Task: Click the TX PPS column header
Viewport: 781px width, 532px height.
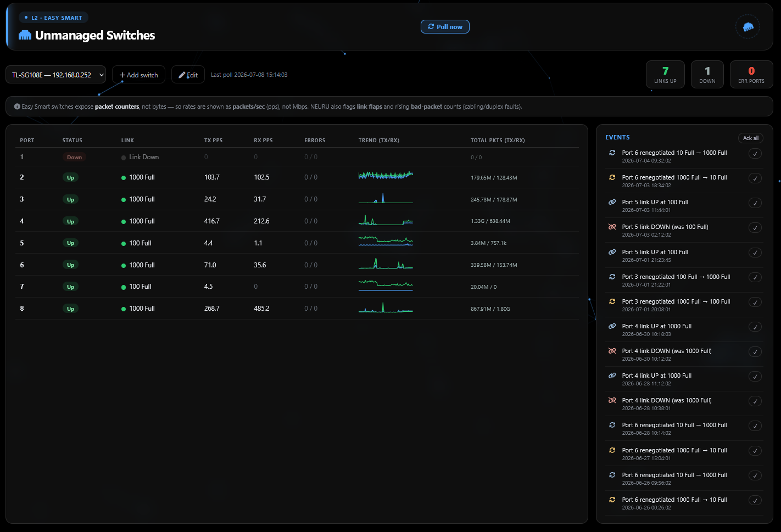Action: (x=213, y=141)
